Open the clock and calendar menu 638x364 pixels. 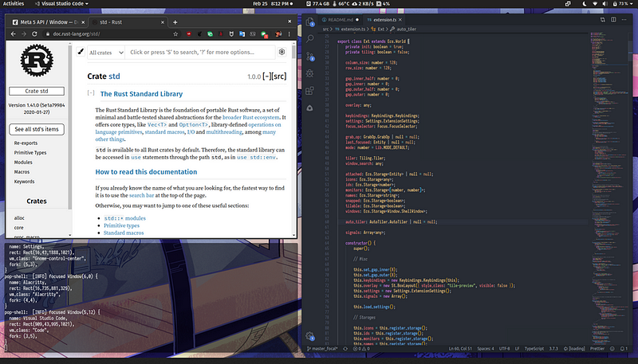click(273, 4)
